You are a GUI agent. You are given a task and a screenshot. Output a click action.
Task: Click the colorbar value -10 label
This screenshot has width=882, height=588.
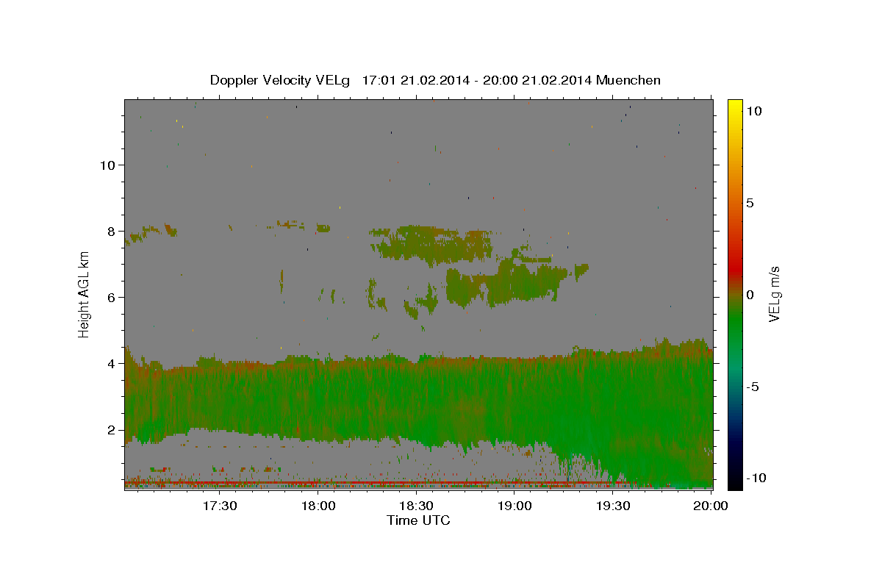[x=756, y=478]
